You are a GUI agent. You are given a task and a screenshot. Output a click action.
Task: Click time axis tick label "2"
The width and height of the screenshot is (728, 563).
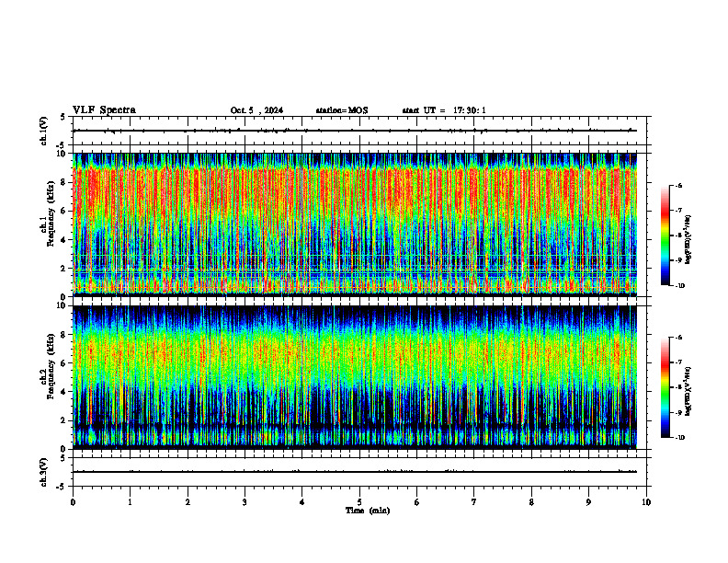[x=188, y=502]
